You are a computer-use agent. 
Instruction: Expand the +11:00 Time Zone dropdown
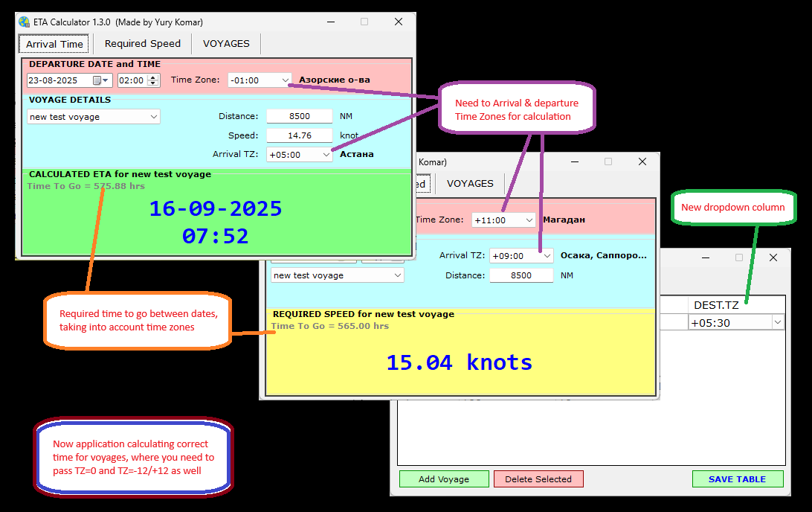point(528,220)
